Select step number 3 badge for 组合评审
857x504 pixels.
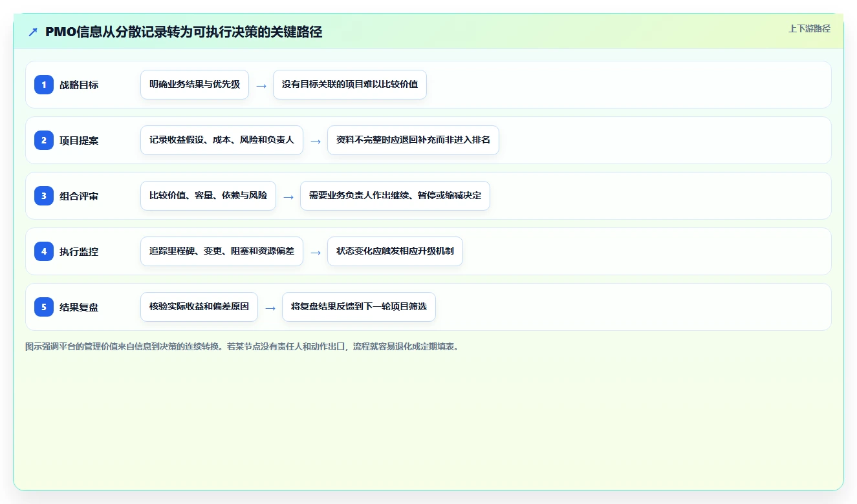pyautogui.click(x=44, y=196)
